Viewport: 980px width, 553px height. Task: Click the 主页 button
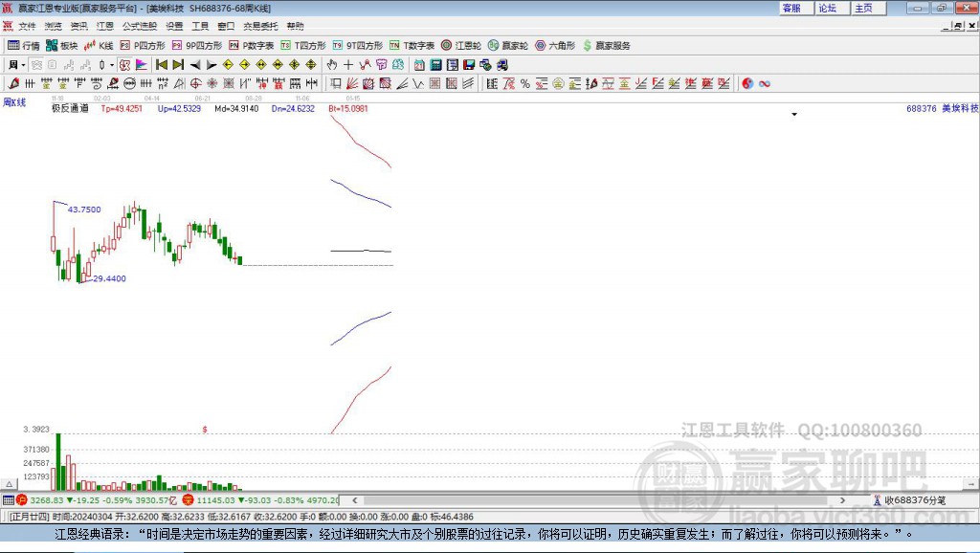point(869,8)
